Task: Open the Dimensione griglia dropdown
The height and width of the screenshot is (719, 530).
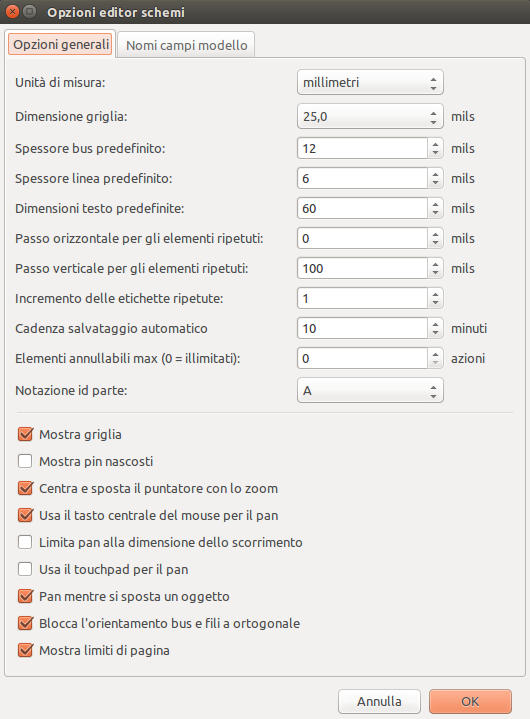Action: click(x=370, y=116)
